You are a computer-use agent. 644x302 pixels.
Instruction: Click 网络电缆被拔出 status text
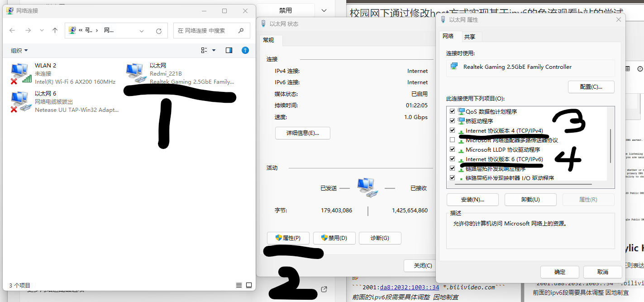coord(54,102)
